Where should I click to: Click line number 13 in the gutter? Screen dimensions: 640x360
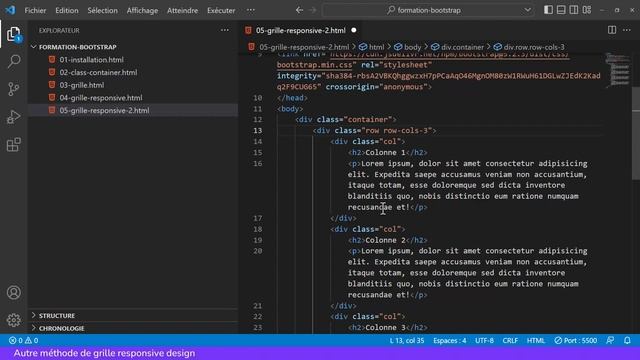click(258, 131)
